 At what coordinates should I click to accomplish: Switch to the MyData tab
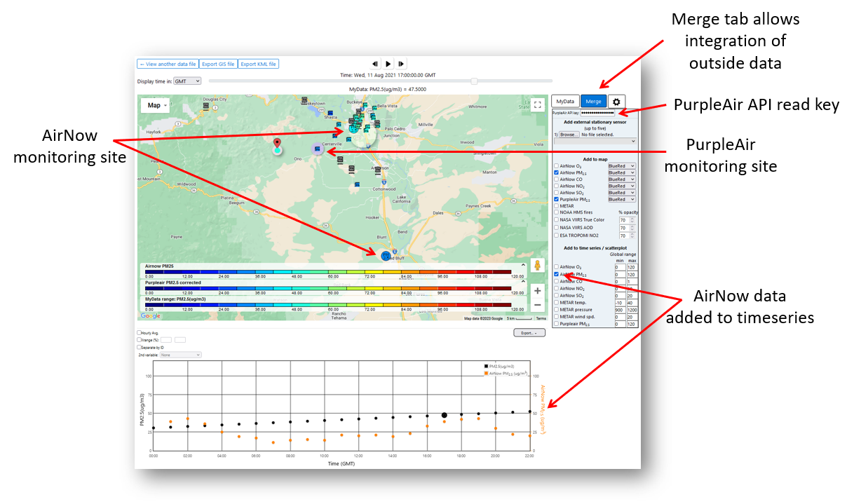(565, 102)
